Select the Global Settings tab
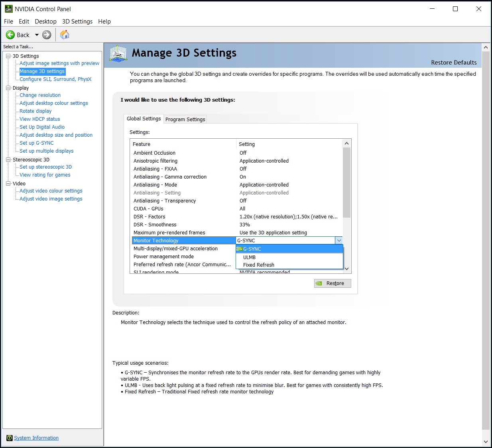Image resolution: width=492 pixels, height=448 pixels. click(x=144, y=119)
